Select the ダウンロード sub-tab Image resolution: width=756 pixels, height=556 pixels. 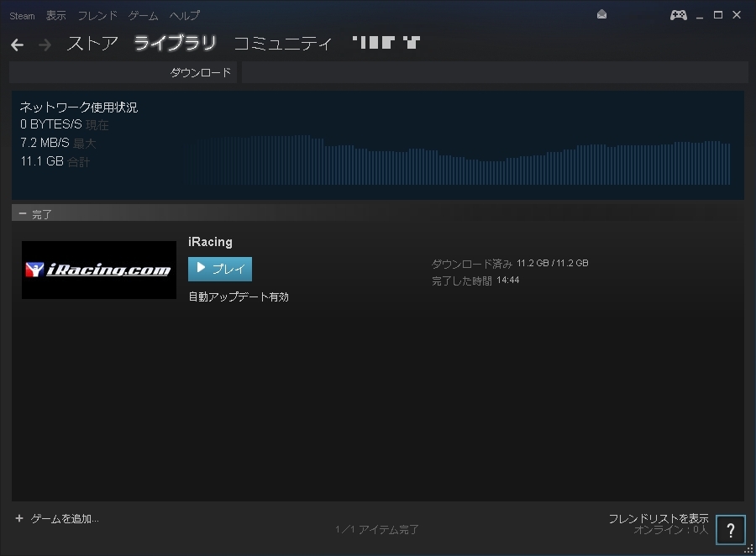pos(201,72)
